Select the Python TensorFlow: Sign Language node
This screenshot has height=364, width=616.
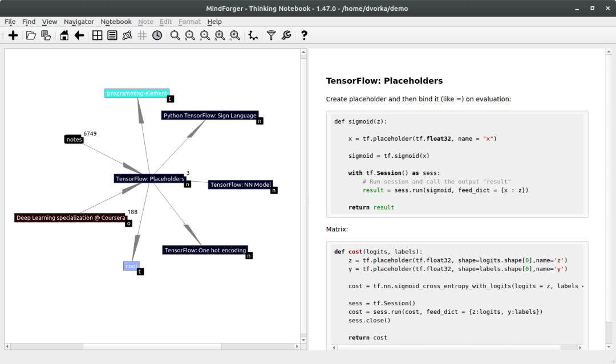[210, 115]
